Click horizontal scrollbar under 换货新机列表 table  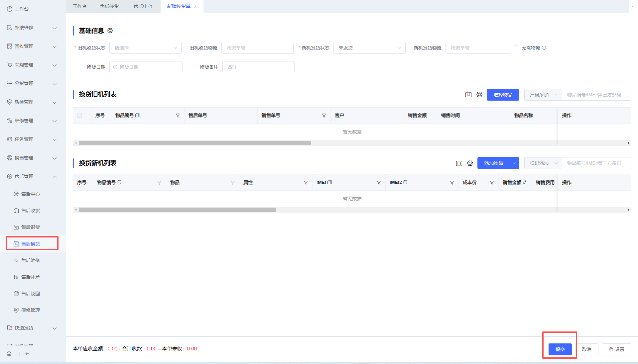177,210
